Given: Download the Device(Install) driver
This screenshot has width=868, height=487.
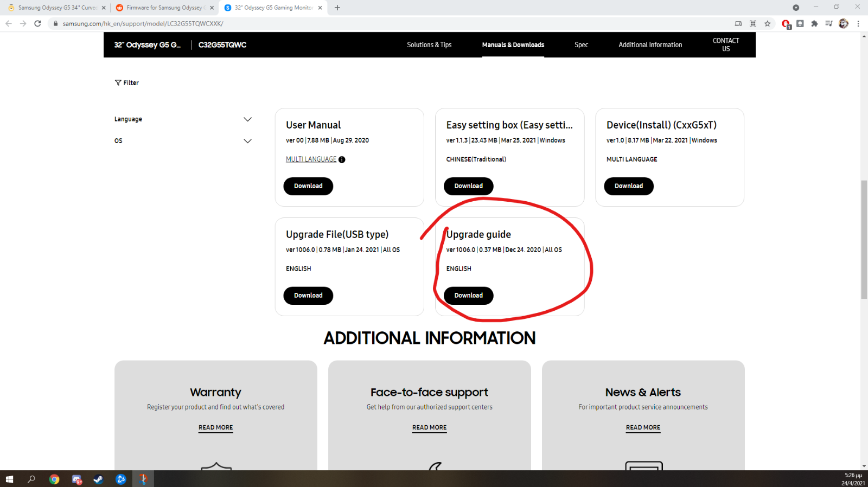Looking at the screenshot, I should [x=629, y=186].
